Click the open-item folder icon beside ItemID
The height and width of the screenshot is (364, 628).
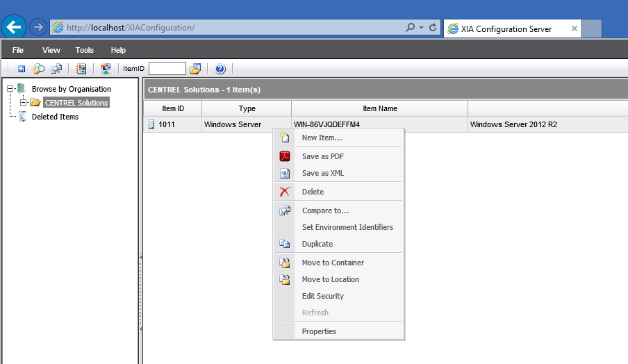195,69
